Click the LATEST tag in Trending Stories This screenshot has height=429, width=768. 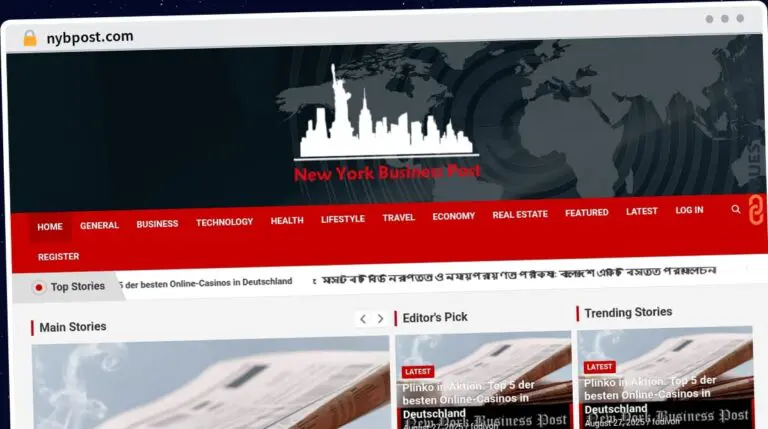600,367
